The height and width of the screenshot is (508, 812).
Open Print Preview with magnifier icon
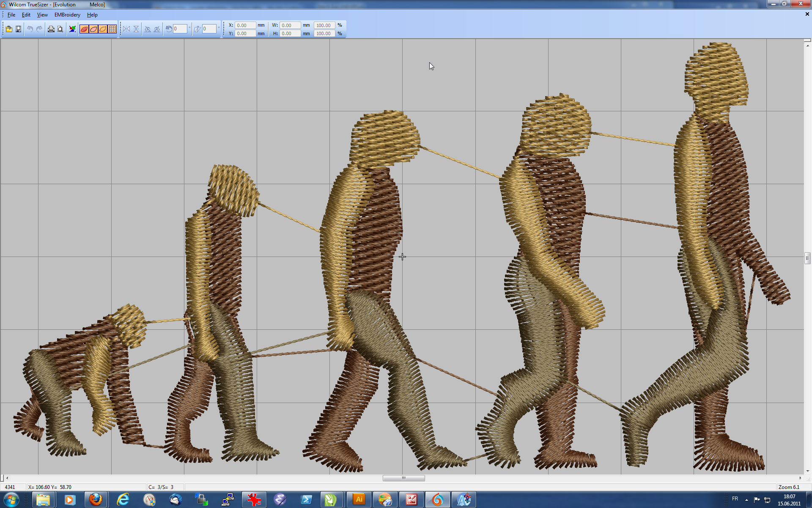coord(60,29)
